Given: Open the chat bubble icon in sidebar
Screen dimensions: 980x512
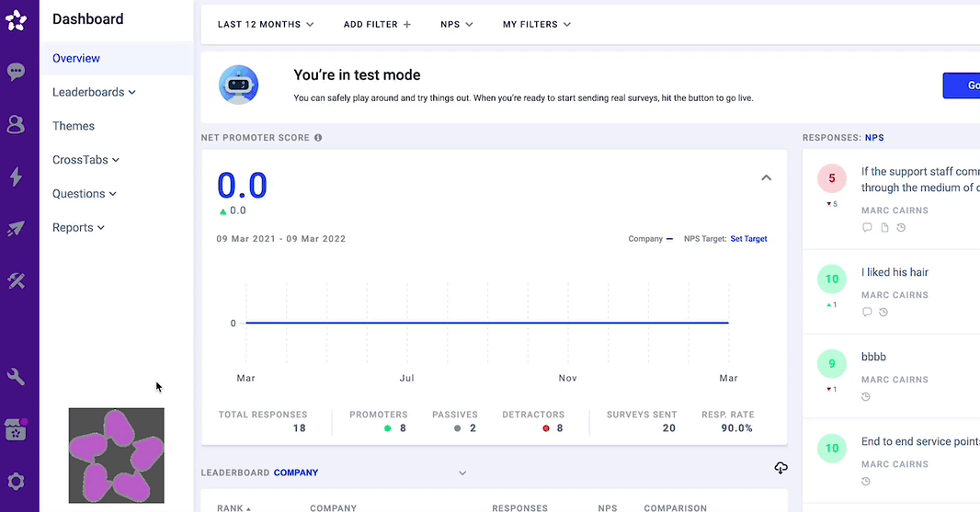Looking at the screenshot, I should pyautogui.click(x=16, y=72).
